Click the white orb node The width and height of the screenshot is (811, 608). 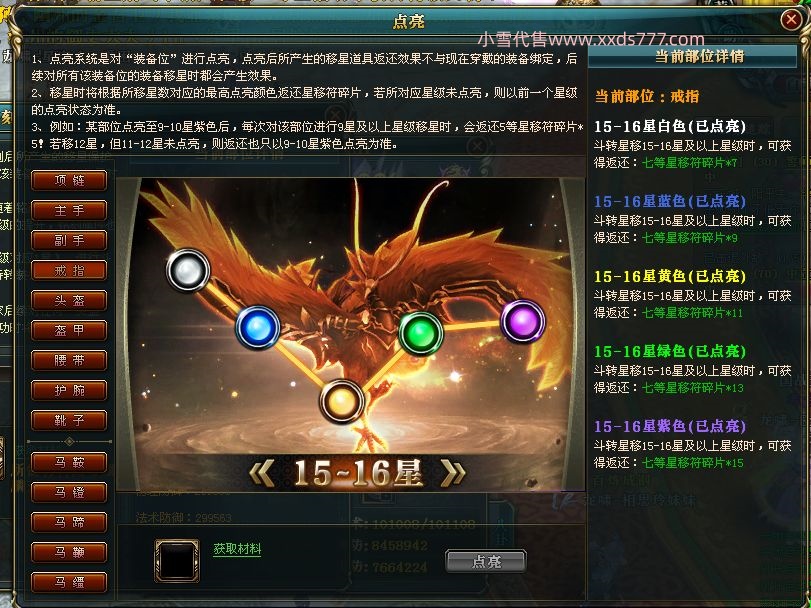click(188, 270)
